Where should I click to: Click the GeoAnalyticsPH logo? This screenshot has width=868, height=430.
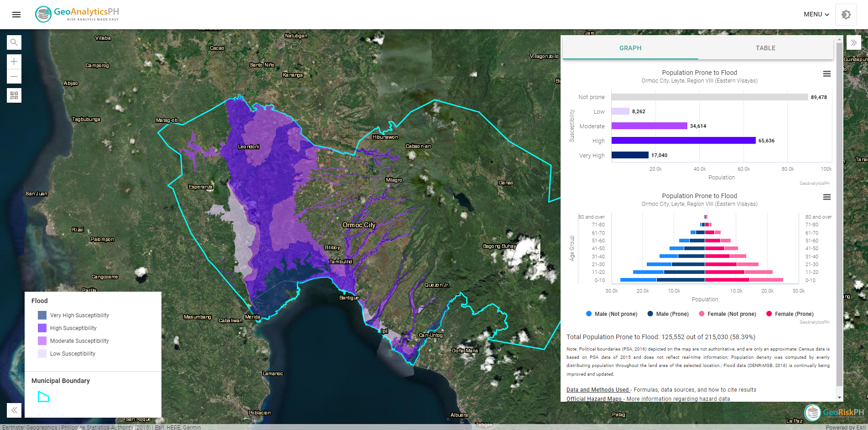pos(77,14)
